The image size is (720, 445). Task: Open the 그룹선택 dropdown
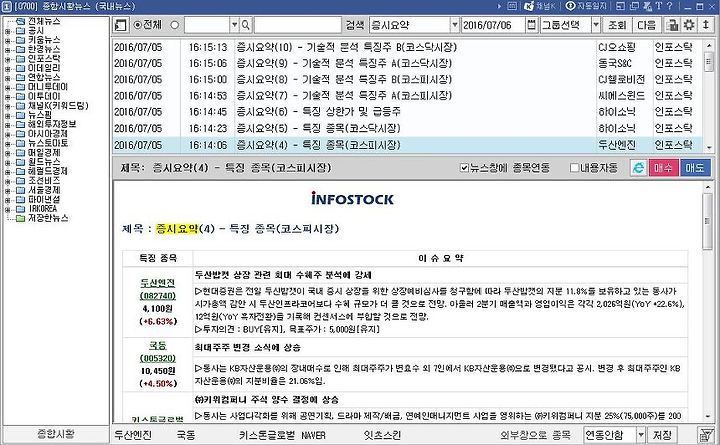pyautogui.click(x=596, y=25)
